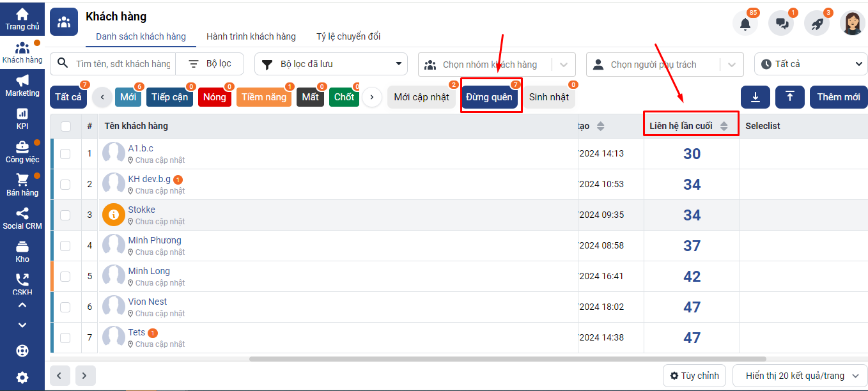The height and width of the screenshot is (391, 868).
Task: Switch to the Hành trình khách hàng tab
Action: [x=251, y=36]
